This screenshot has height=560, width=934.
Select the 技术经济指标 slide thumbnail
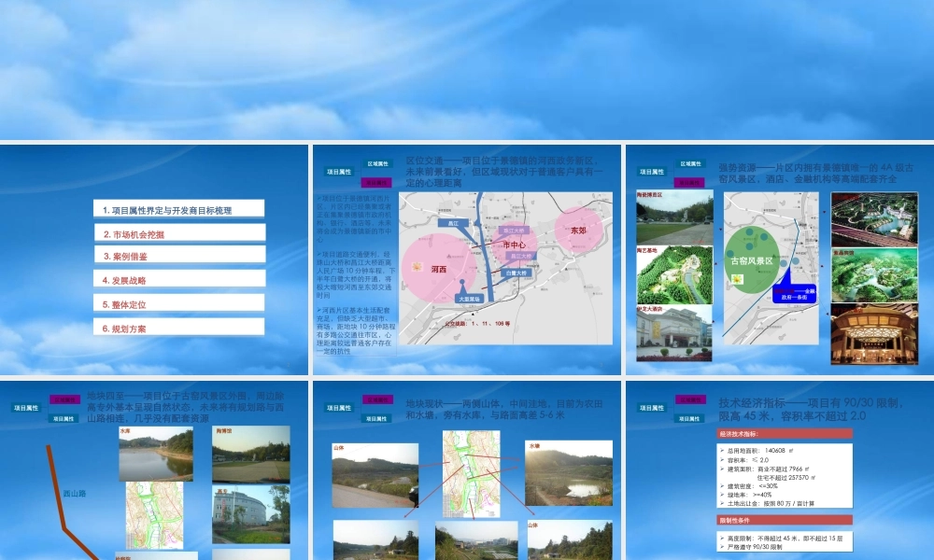point(780,470)
